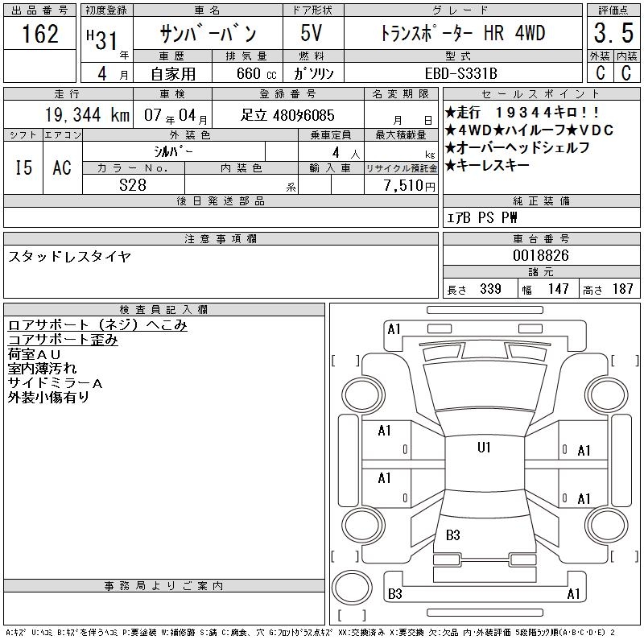Select the lot number 162
This screenshot has width=644, height=644.
40,35
